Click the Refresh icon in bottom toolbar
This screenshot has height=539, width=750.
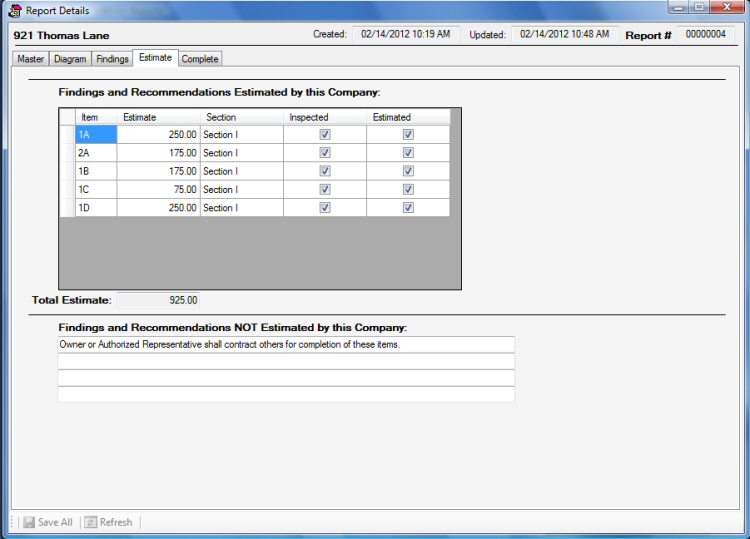(x=90, y=522)
